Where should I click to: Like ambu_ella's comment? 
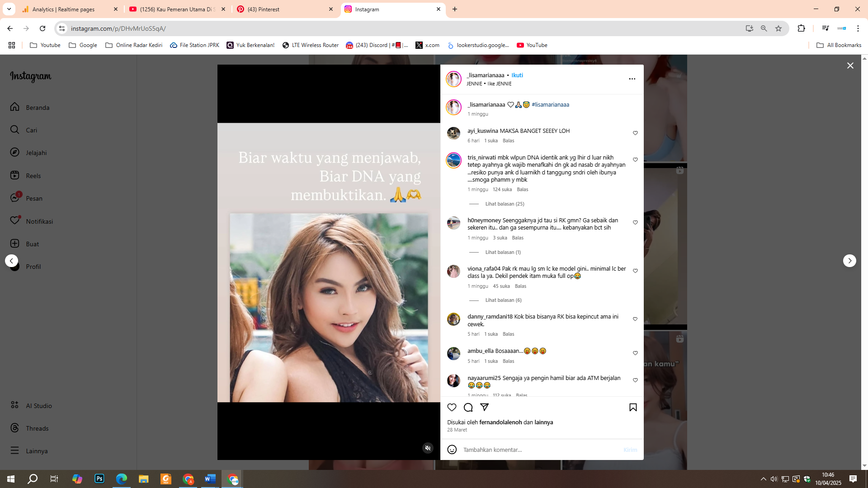(635, 353)
